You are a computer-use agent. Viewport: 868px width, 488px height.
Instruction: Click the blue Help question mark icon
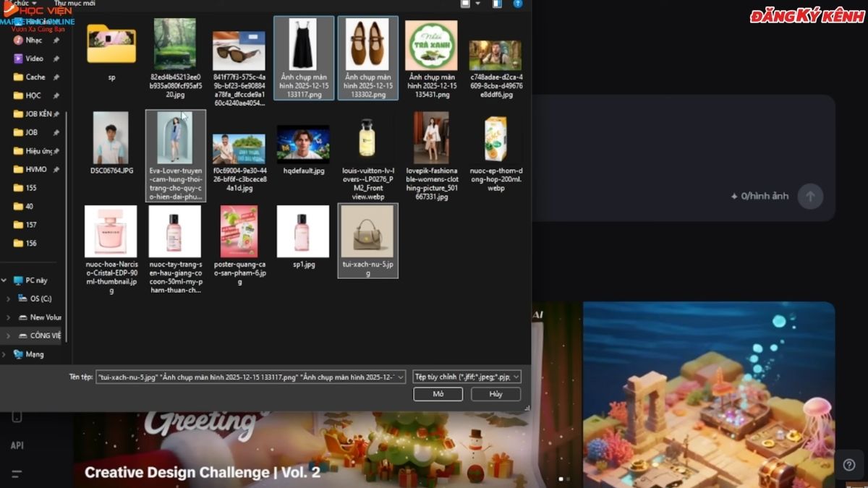click(x=518, y=4)
